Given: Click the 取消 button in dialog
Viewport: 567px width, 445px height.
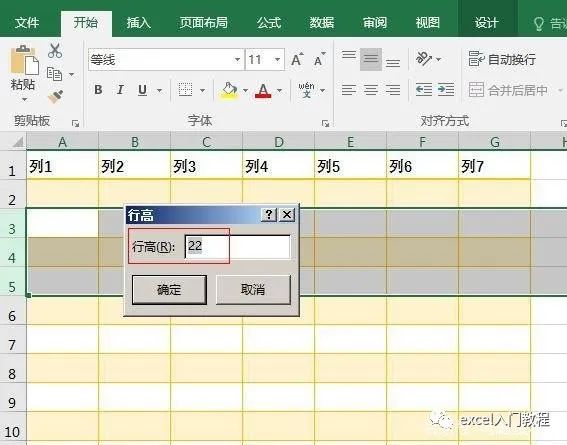Looking at the screenshot, I should (x=253, y=290).
